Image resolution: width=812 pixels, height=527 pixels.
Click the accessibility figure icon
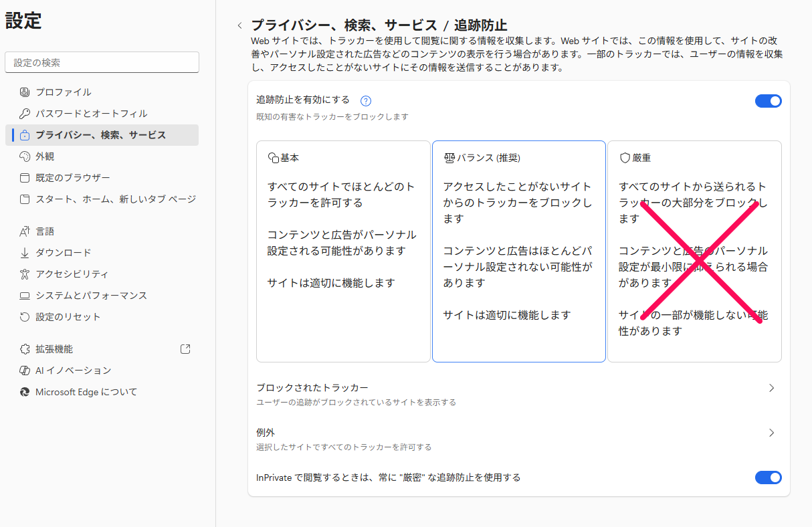(x=25, y=274)
